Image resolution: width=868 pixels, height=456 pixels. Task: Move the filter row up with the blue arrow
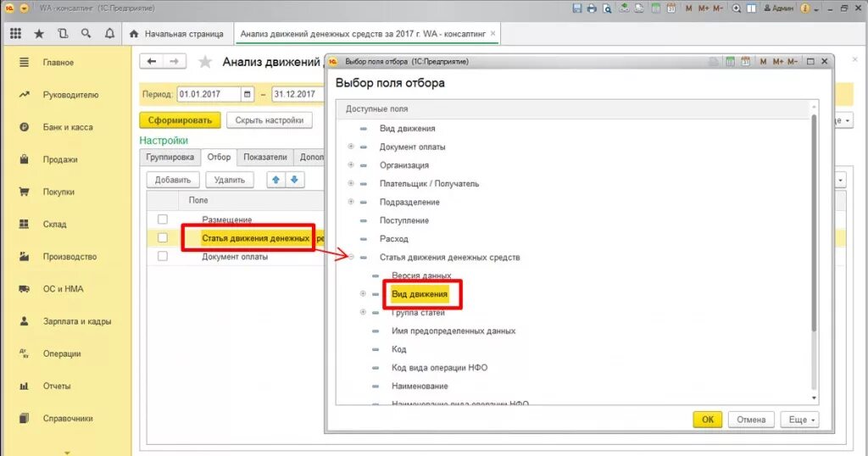(x=275, y=180)
